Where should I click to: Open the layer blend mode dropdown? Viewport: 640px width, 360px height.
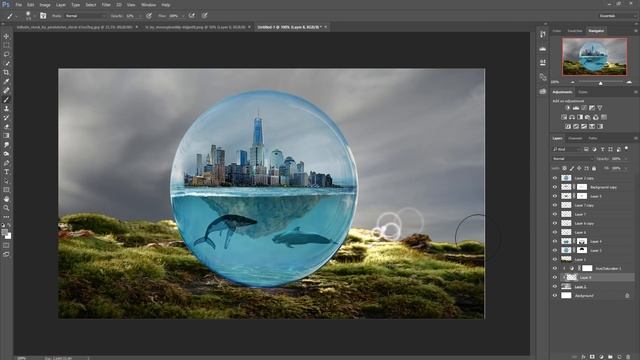[573, 159]
